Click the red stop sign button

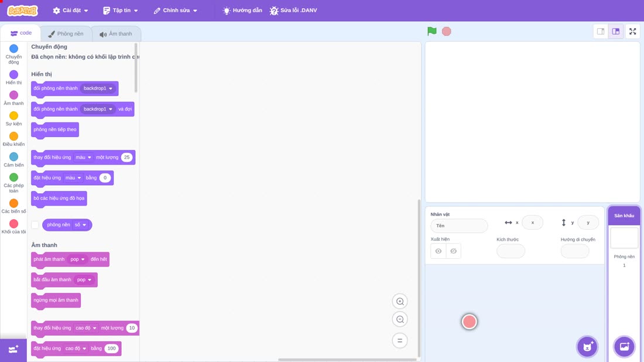pos(447,31)
